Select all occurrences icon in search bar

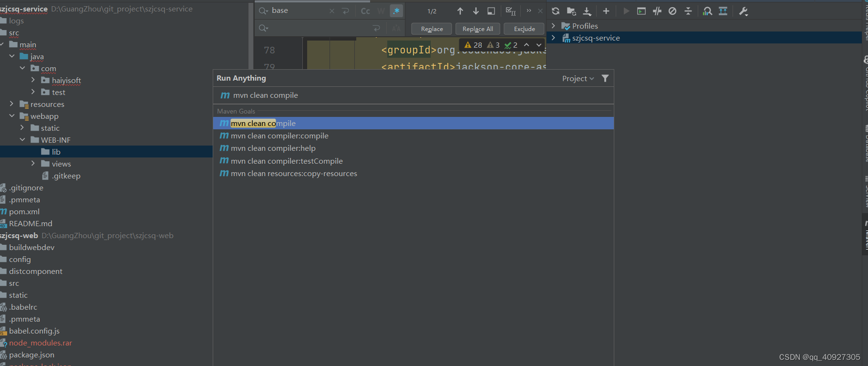tap(511, 11)
